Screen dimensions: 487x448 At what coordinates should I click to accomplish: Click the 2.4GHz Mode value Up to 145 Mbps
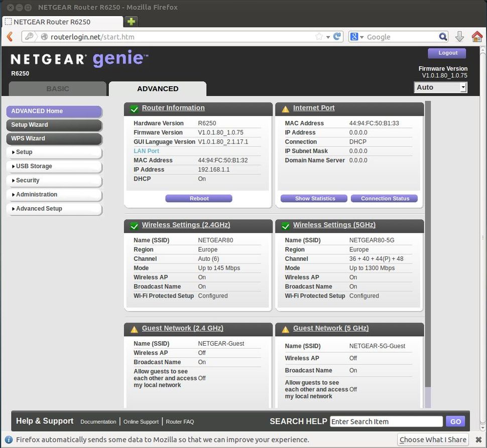pos(219,268)
